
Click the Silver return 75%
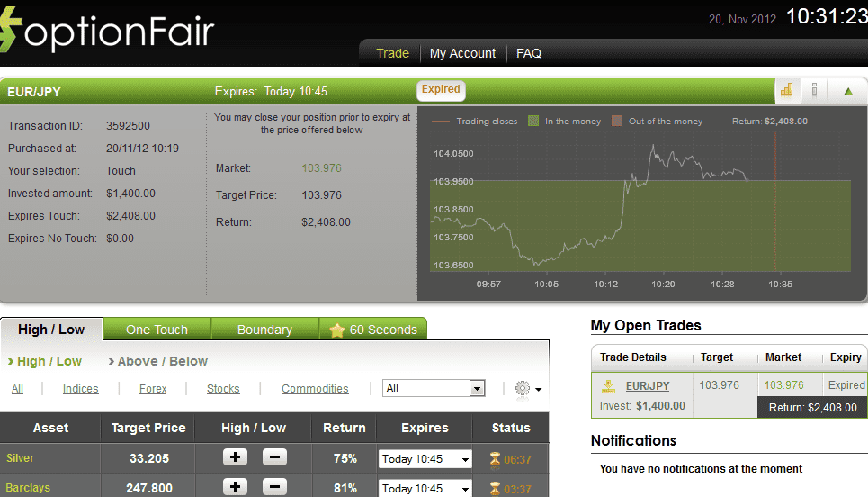coord(345,459)
